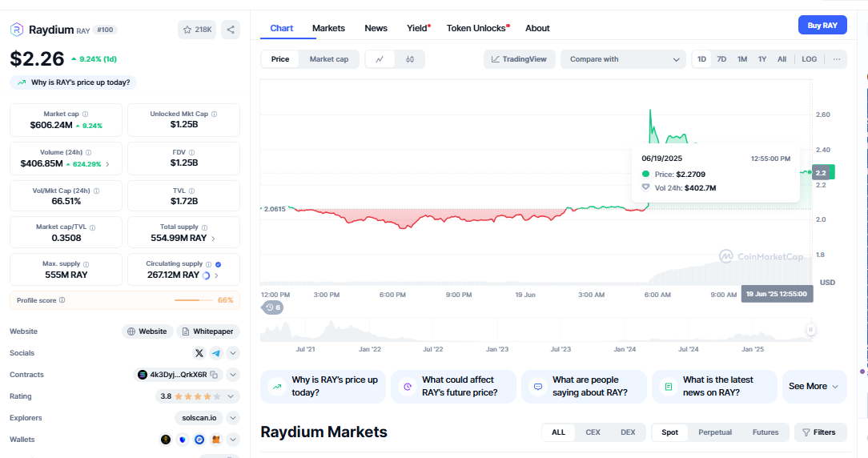Select the Market cap chart toggle
This screenshot has height=458, width=868.
tap(329, 59)
